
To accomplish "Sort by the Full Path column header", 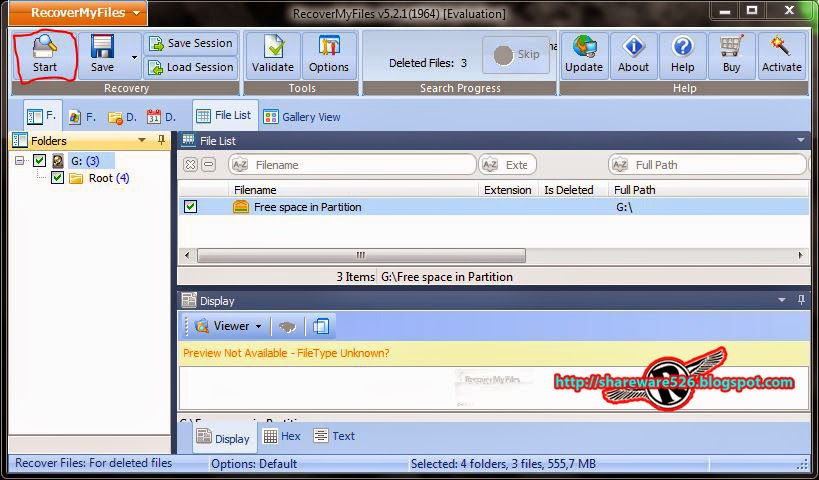I will 709,190.
